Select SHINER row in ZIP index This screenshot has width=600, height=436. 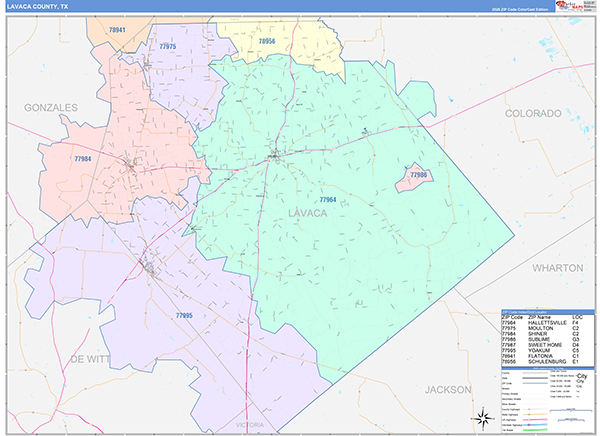point(548,334)
